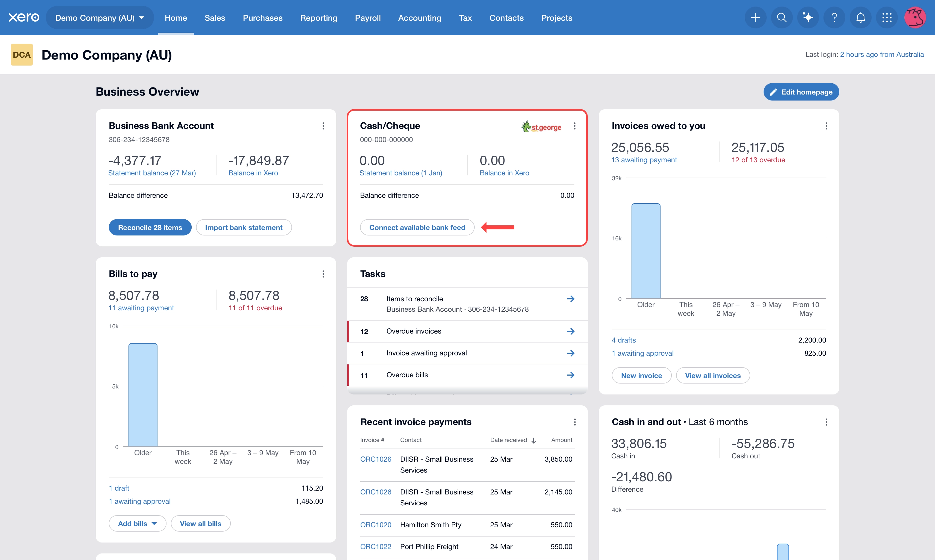Click arrow for Items to reconcile task
The image size is (935, 560).
(571, 299)
